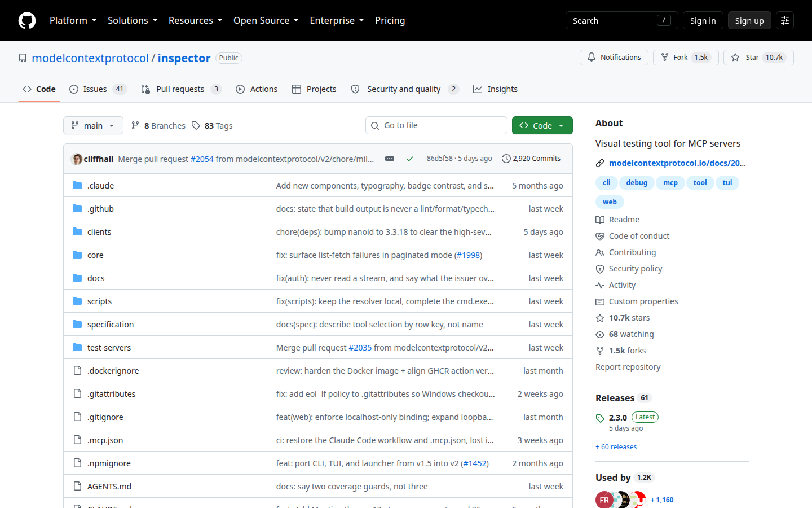This screenshot has width=812, height=508.
Task: Open the Custom properties link
Action: point(637,301)
